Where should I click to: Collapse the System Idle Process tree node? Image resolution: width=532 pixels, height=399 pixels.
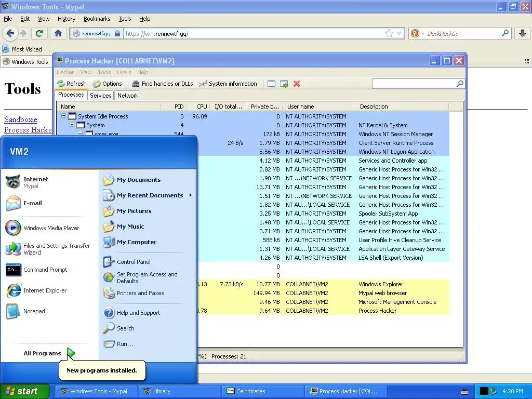point(63,116)
